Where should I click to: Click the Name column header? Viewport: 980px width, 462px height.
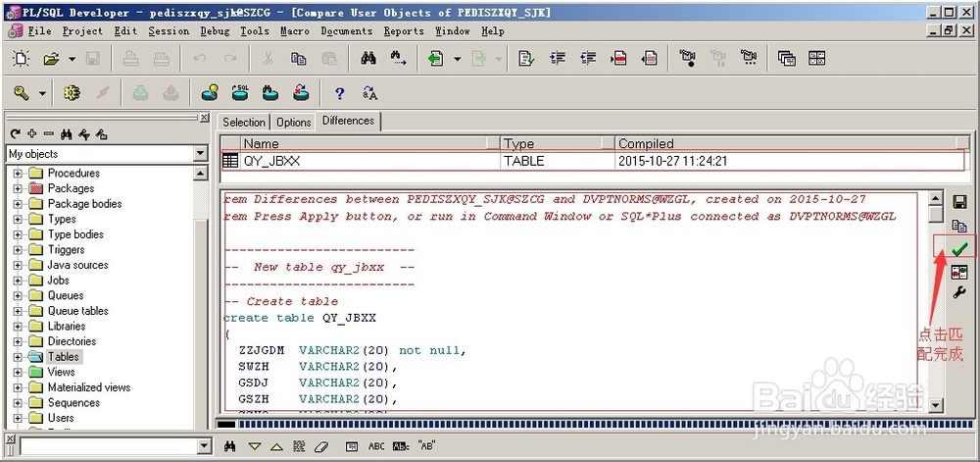pyautogui.click(x=370, y=144)
